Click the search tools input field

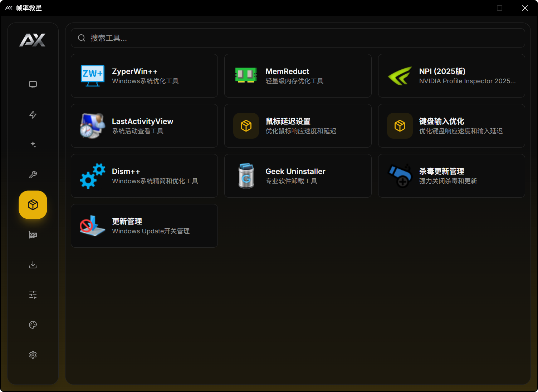[298, 38]
